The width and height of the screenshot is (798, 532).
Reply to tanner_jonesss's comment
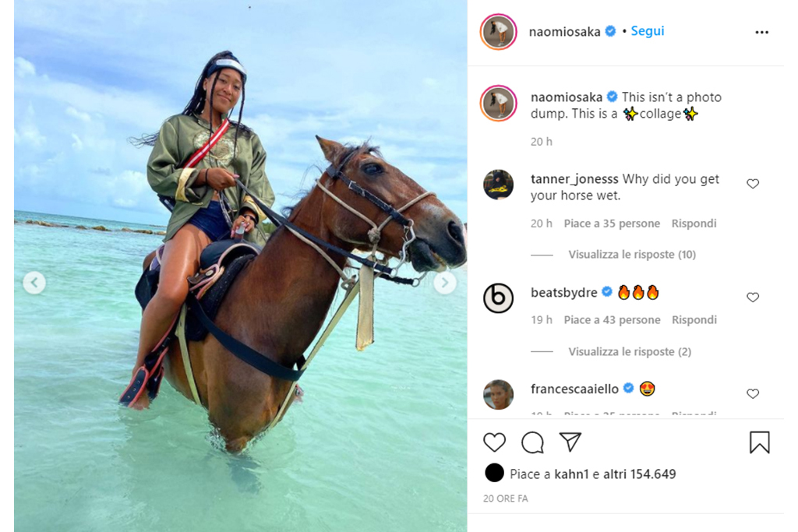click(694, 224)
